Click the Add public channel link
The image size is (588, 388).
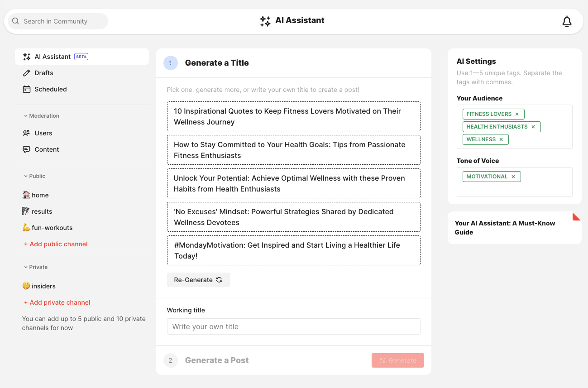(x=55, y=244)
